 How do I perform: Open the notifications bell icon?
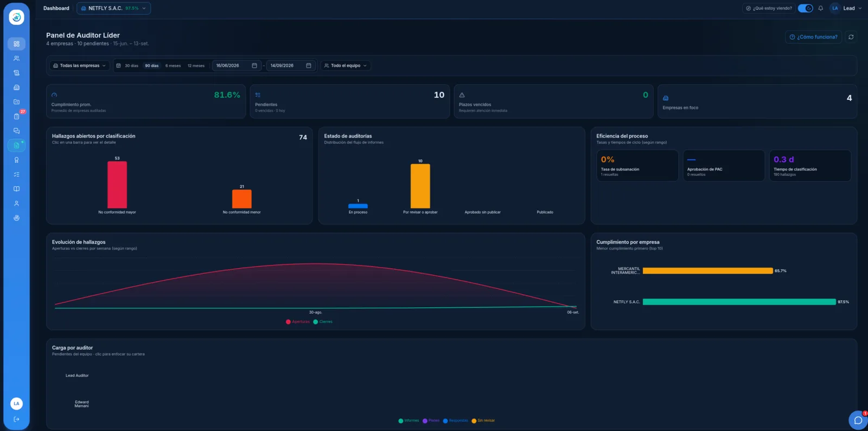click(x=821, y=8)
